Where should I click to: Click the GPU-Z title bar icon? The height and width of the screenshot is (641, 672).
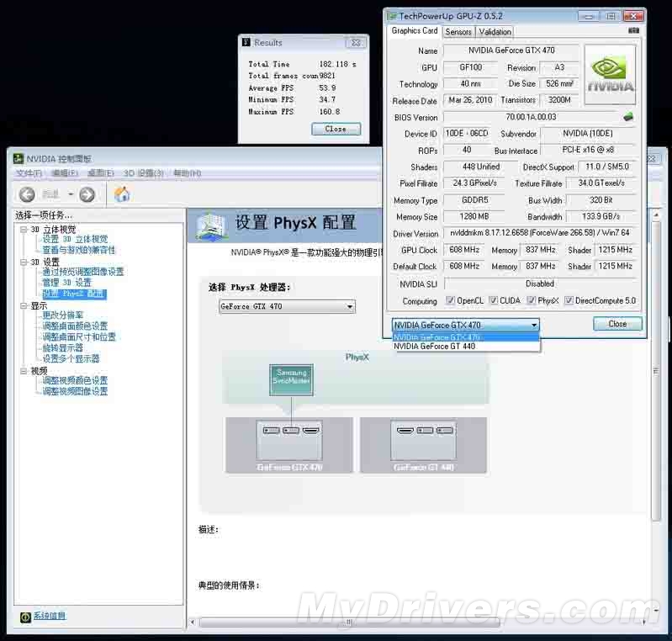click(392, 16)
